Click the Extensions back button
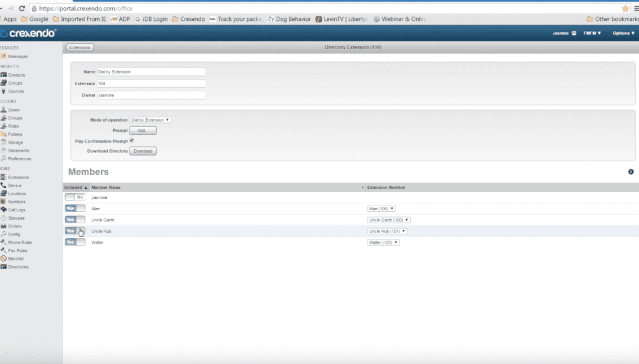The width and height of the screenshot is (639, 364). (79, 47)
